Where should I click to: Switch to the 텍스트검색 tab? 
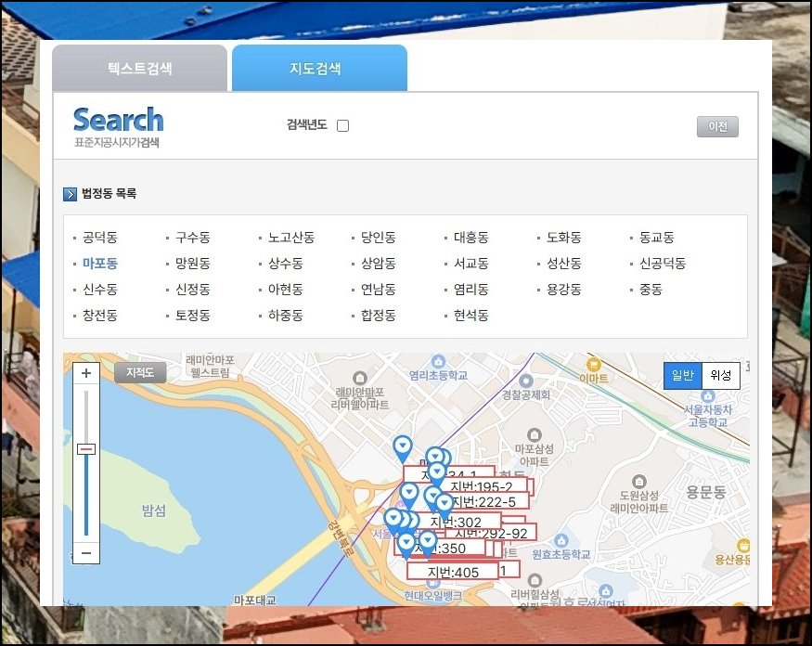[x=140, y=68]
